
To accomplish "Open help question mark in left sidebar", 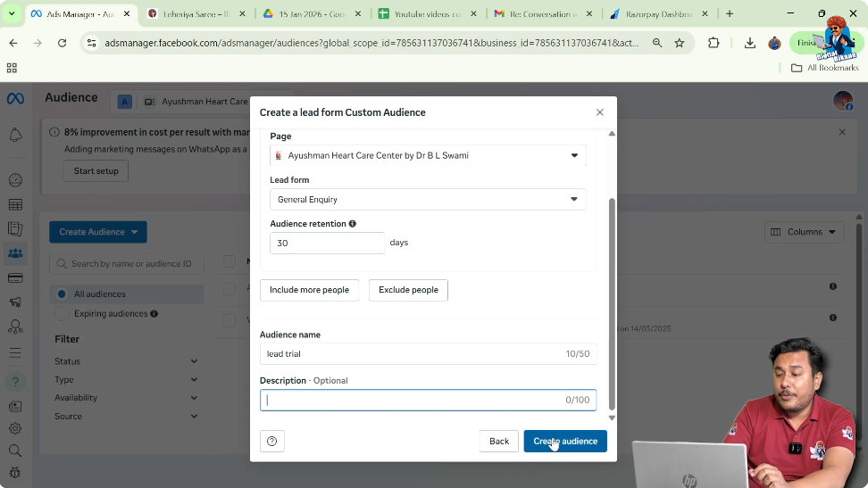I will point(15,382).
